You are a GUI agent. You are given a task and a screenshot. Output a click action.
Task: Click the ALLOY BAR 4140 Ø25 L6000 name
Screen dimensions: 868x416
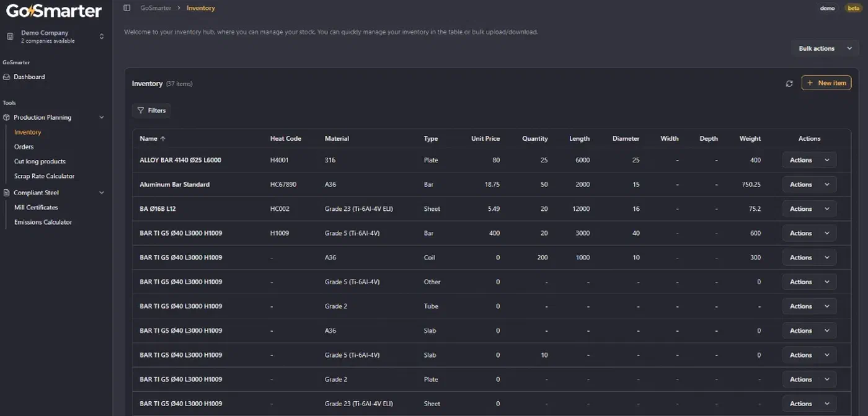180,160
